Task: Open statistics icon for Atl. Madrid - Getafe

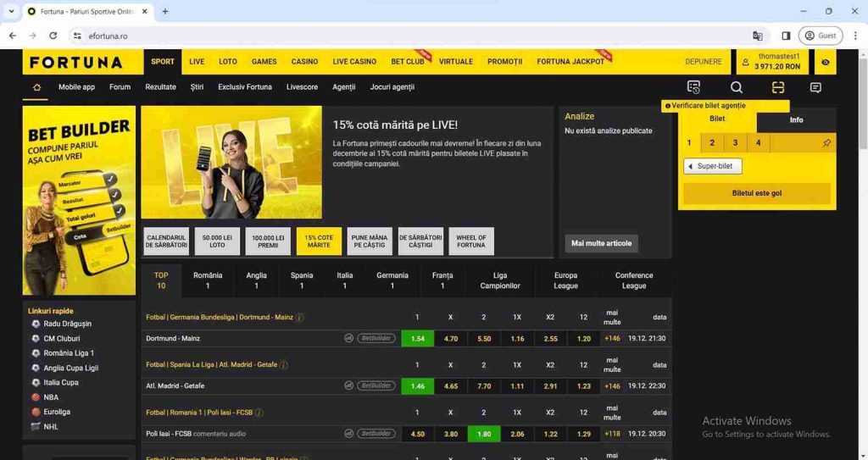Action: click(x=348, y=385)
